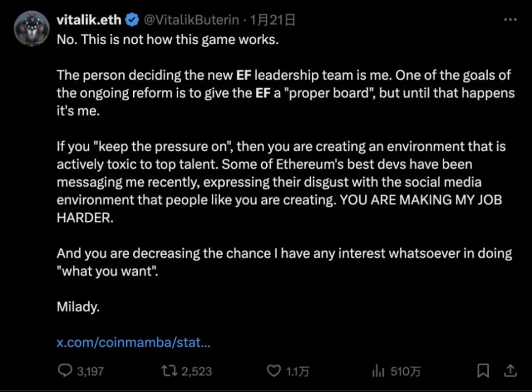Image resolution: width=532 pixels, height=392 pixels.
Task: Click the share upload arrow icon
Action: pos(511,370)
